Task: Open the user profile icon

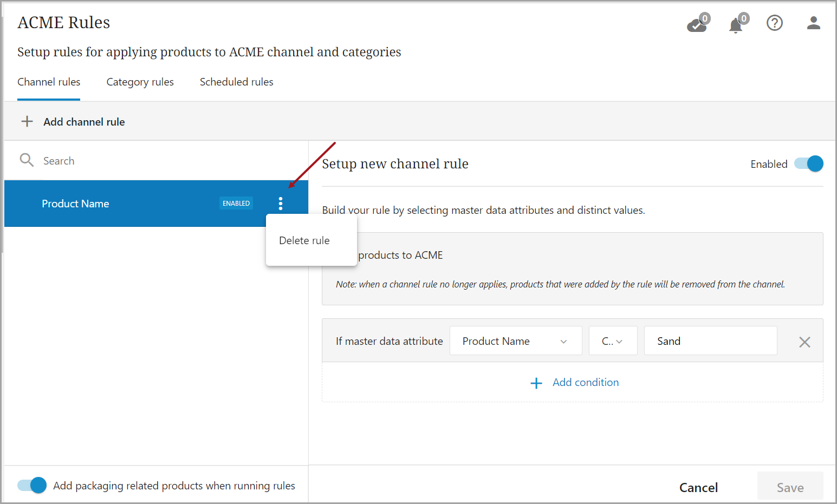Action: click(813, 23)
